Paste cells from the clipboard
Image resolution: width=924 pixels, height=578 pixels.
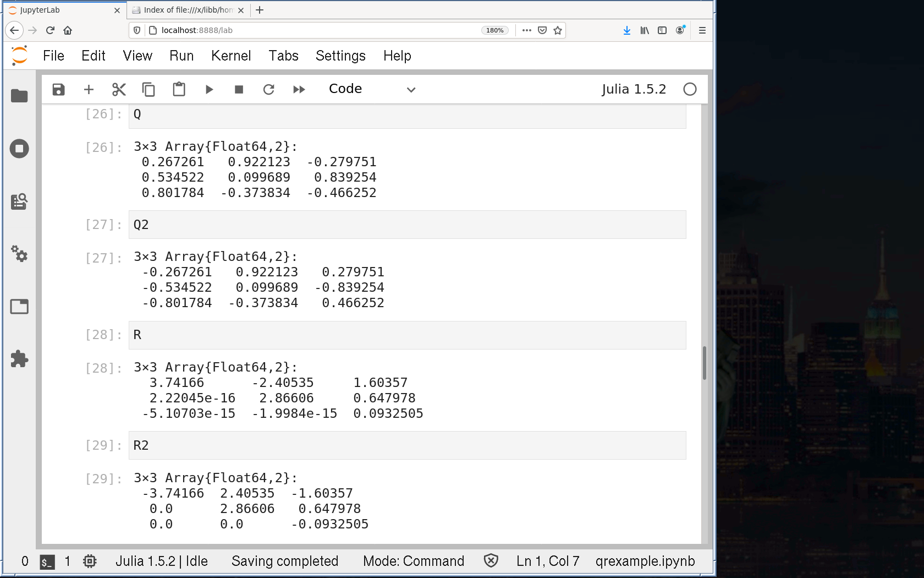click(179, 89)
